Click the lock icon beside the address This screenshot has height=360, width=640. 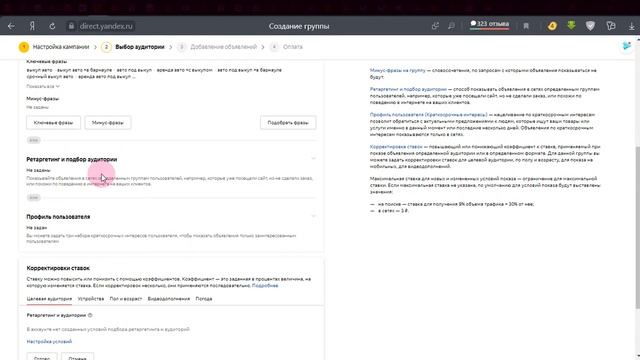click(x=71, y=26)
